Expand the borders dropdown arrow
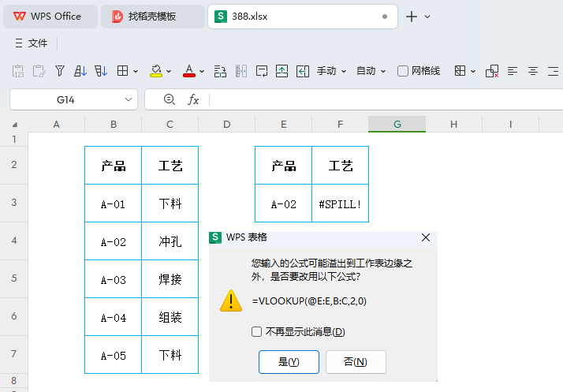Screen dimensions: 563x392 pos(136,72)
